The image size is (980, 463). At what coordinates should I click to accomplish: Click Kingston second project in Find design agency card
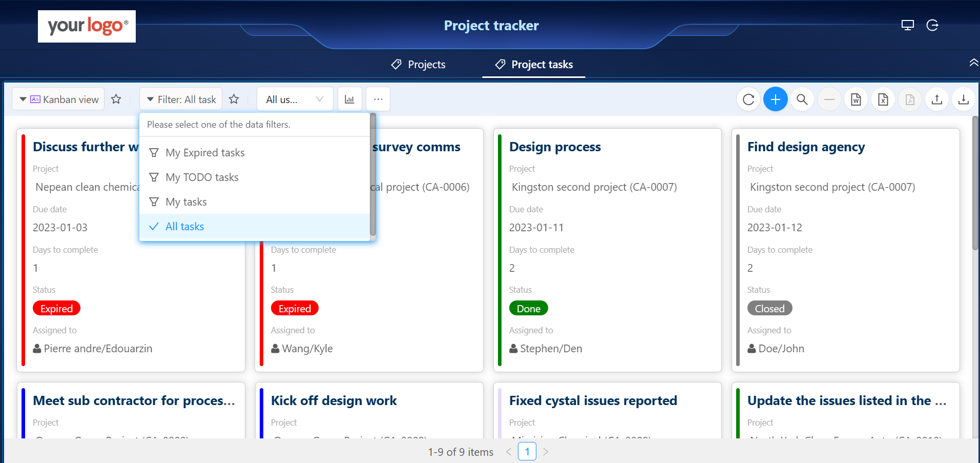click(x=832, y=187)
